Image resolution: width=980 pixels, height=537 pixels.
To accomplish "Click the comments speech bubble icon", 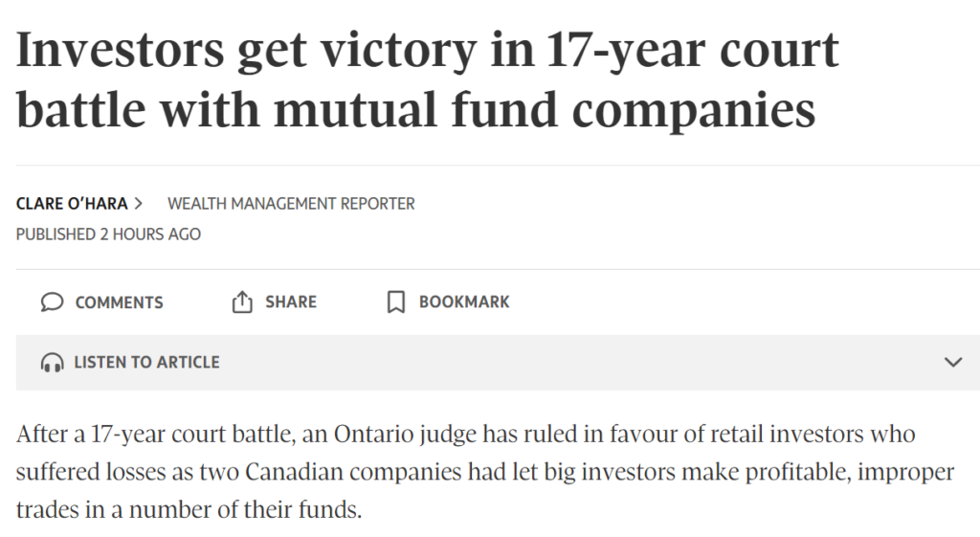I will 53,302.
